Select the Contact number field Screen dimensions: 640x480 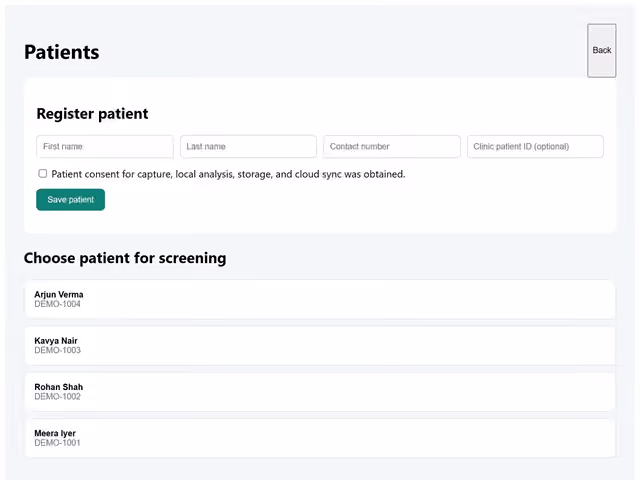(392, 147)
